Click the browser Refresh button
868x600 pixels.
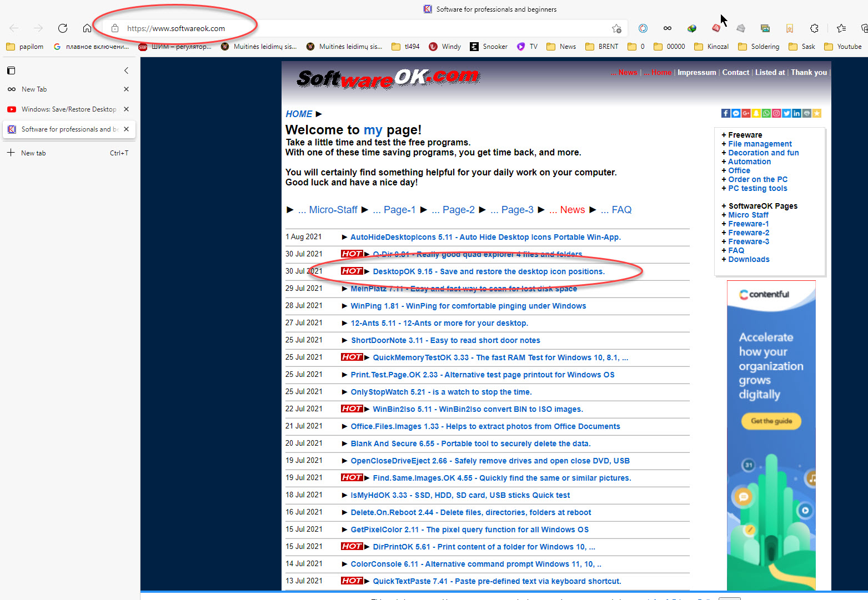point(63,28)
